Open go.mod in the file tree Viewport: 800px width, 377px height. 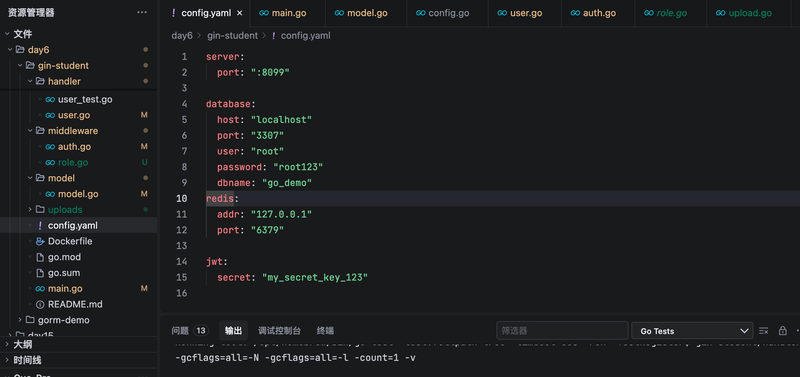[x=64, y=257]
